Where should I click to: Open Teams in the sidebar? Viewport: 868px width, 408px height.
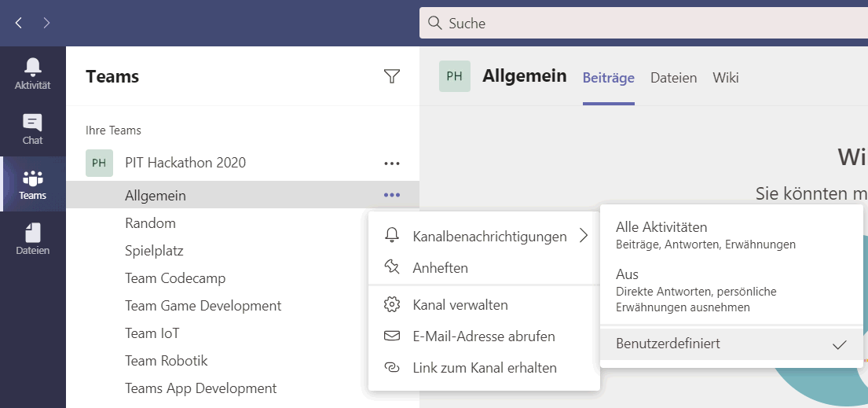point(33,184)
